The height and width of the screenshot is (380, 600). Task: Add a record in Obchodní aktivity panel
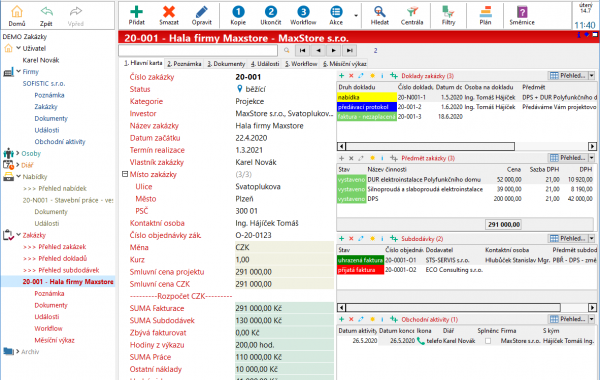click(x=341, y=319)
